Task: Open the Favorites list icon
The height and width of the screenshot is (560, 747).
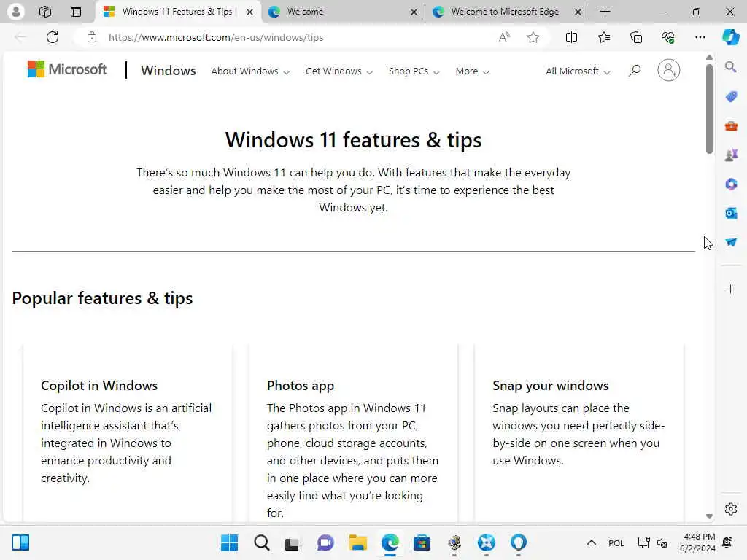Action: click(x=603, y=37)
